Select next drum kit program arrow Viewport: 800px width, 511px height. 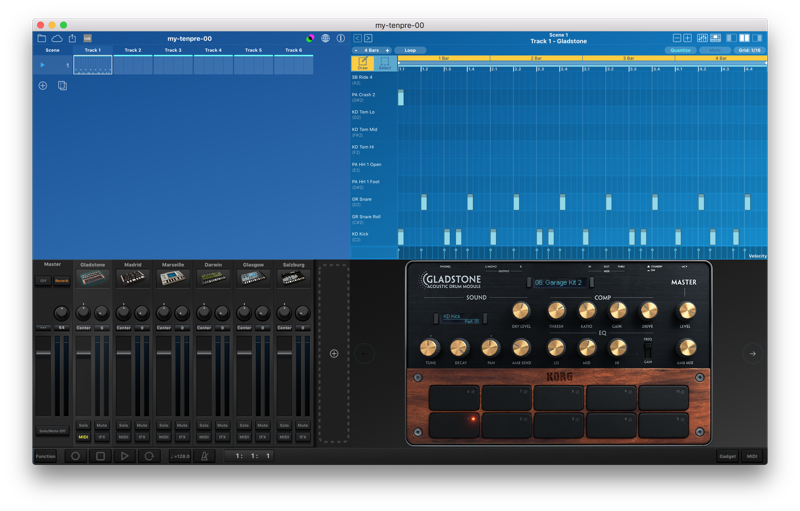[x=592, y=283]
